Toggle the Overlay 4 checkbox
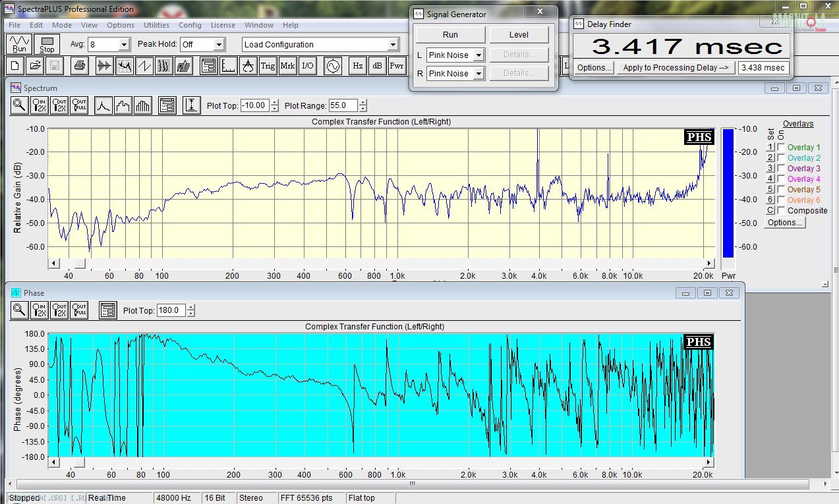Viewport: 839px width, 504px height. tap(781, 179)
